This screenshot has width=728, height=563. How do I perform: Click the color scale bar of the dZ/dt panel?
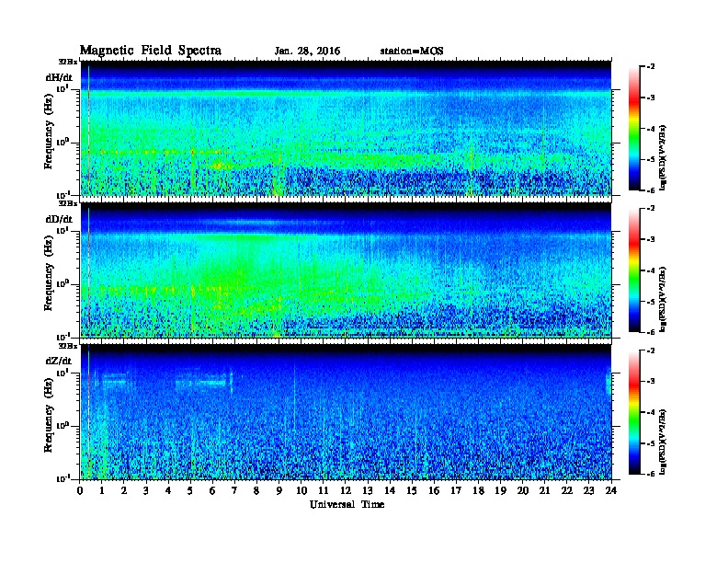[x=634, y=412]
